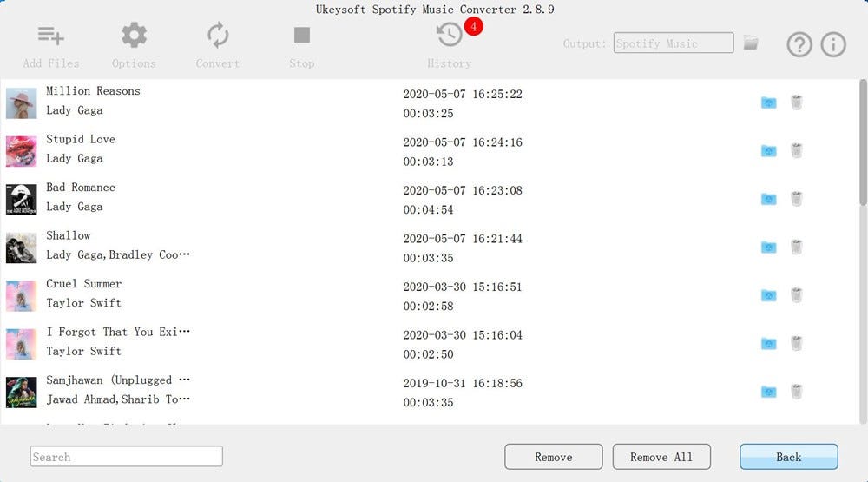Click the red 4 notification badge

[473, 26]
